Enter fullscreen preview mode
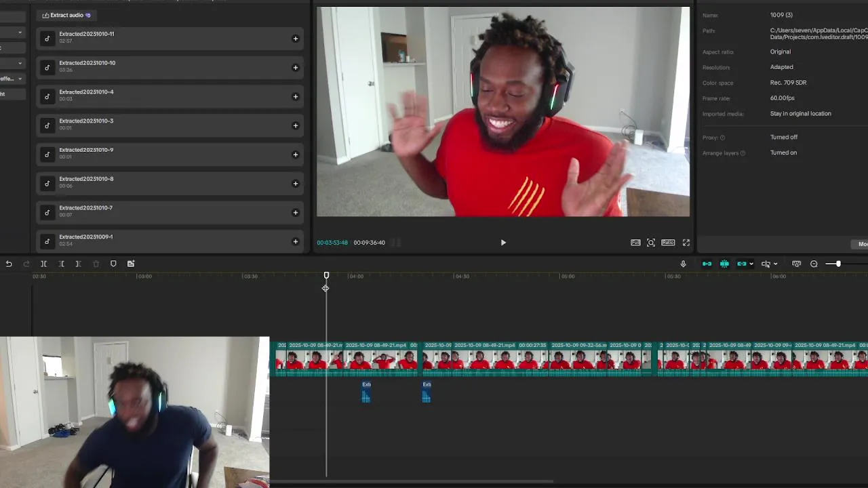The height and width of the screenshot is (488, 868). (x=686, y=243)
